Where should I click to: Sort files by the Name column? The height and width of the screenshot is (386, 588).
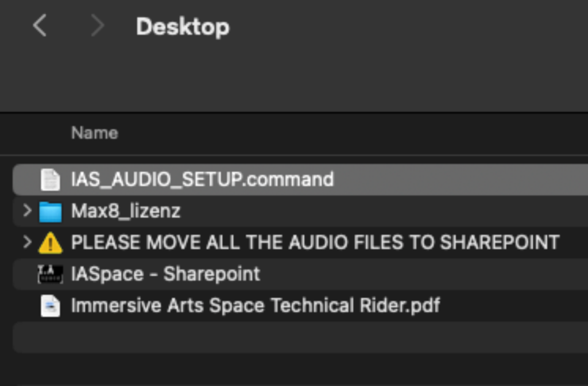click(x=95, y=133)
